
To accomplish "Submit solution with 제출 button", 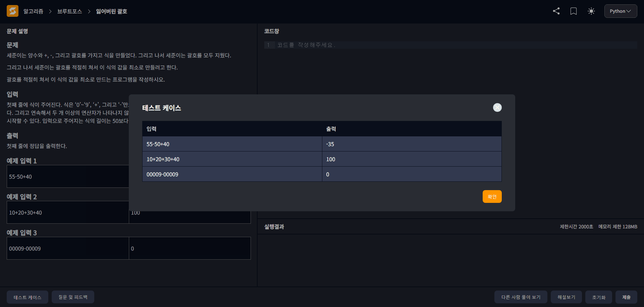I will click(x=626, y=297).
